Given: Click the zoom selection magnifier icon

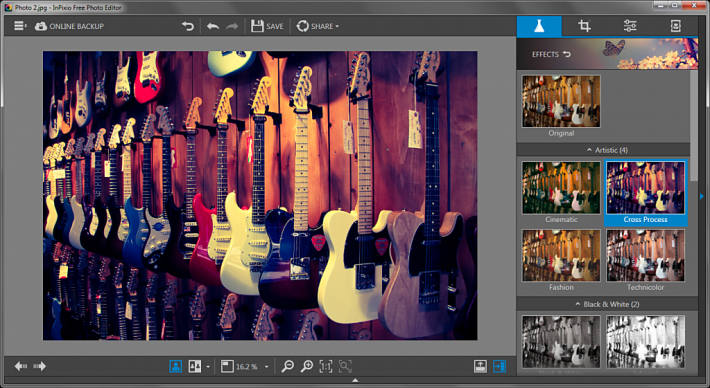Looking at the screenshot, I should point(345,366).
